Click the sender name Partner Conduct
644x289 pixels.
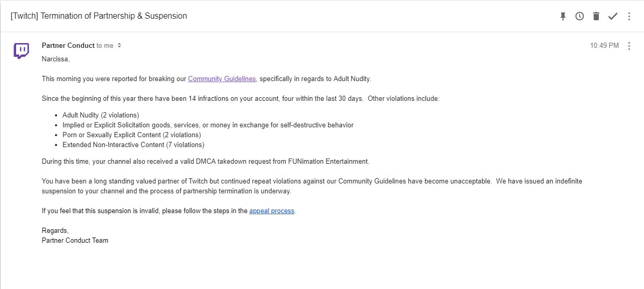(x=68, y=46)
